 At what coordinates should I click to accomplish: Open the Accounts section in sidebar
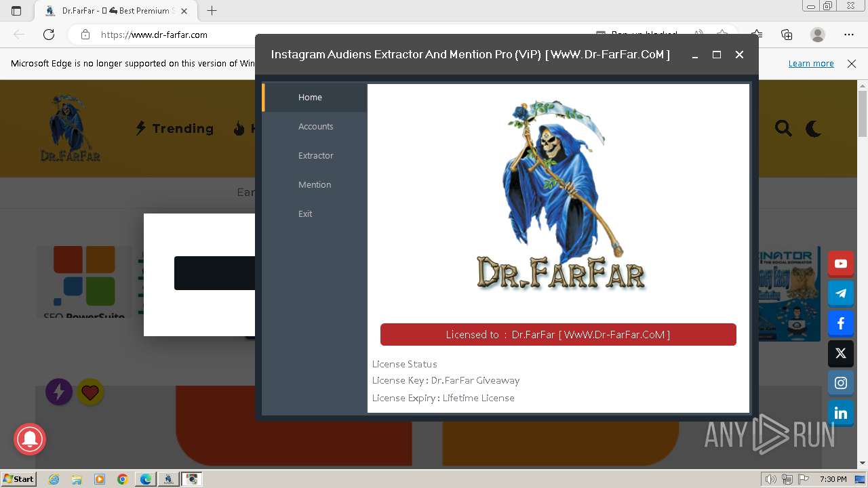pyautogui.click(x=315, y=127)
